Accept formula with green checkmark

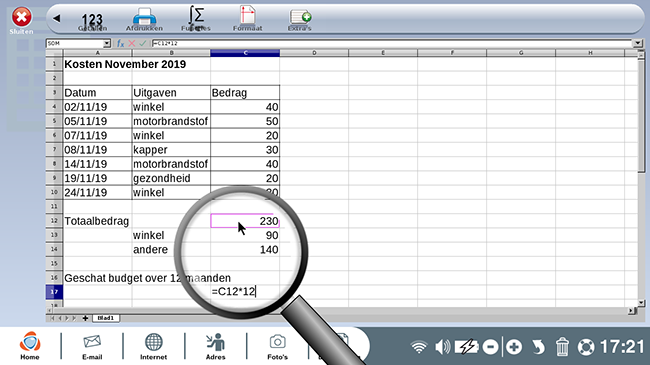click(x=143, y=43)
